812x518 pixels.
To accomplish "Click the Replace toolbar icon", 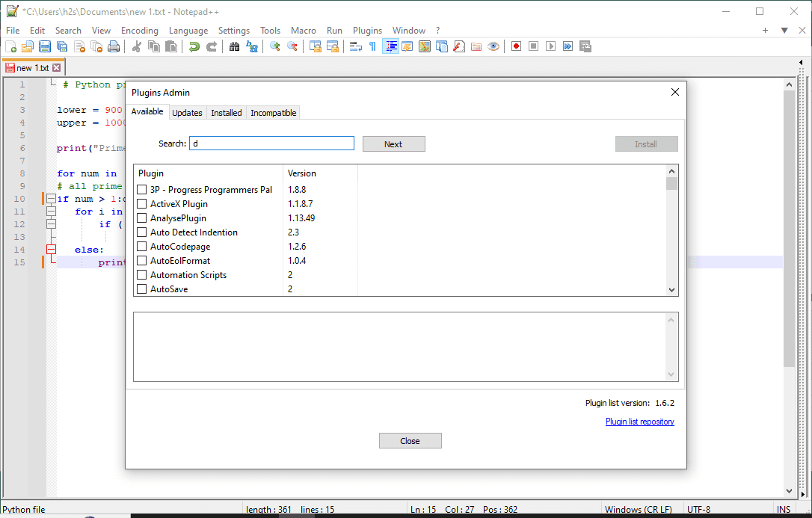I will pos(252,46).
